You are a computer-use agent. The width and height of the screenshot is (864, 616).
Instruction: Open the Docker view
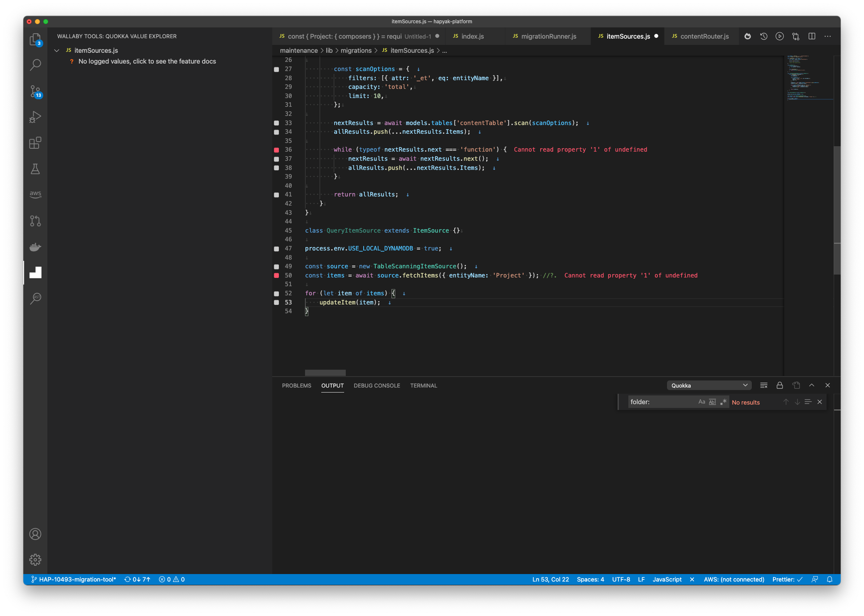[35, 247]
